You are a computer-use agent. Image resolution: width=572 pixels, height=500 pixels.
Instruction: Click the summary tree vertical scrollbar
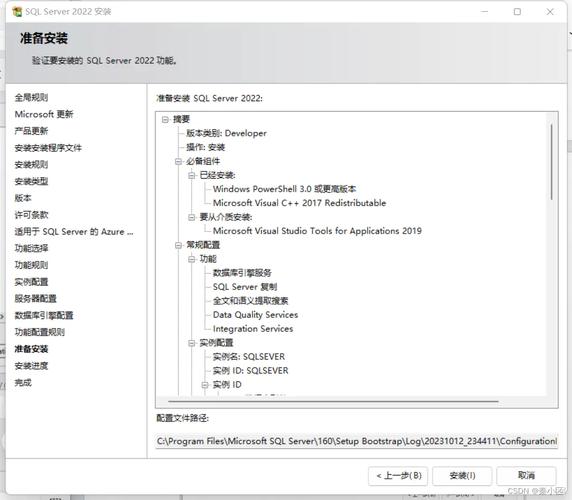[x=552, y=162]
